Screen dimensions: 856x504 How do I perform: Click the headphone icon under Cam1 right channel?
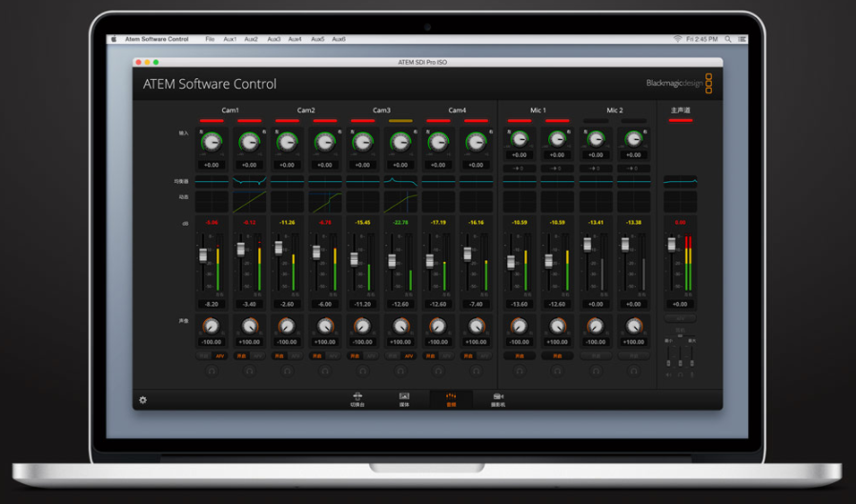[250, 371]
